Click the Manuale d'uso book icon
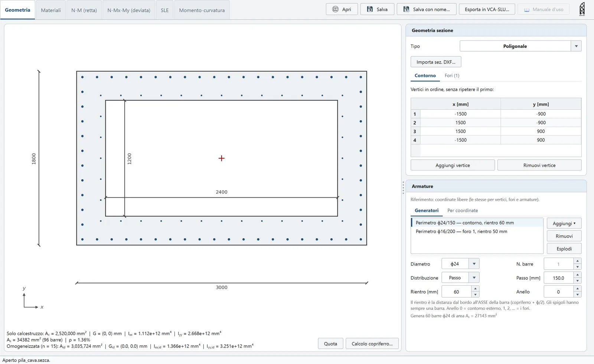Viewport: 594px width, 364px height. (x=526, y=10)
